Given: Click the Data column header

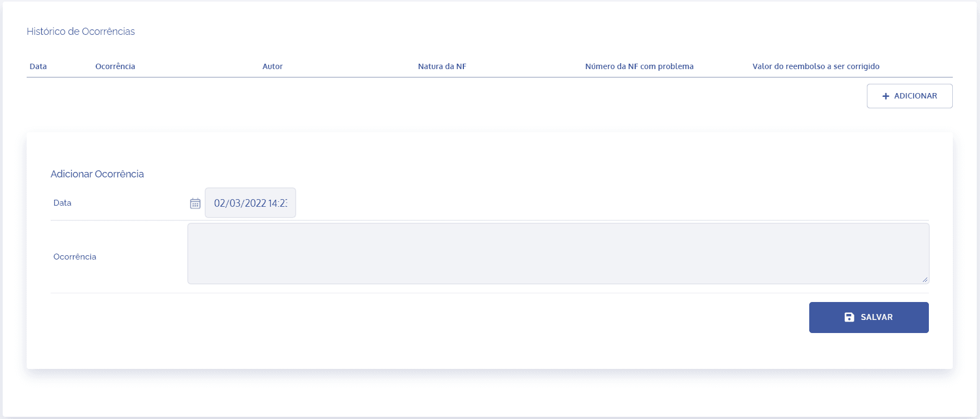Looking at the screenshot, I should tap(38, 66).
